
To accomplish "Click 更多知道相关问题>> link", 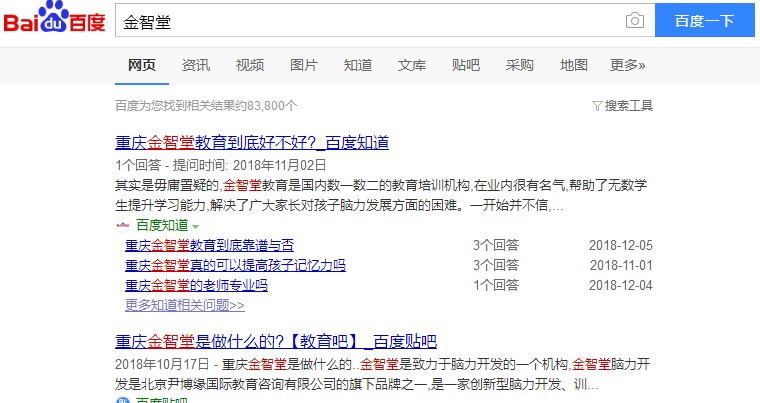I will tap(185, 305).
